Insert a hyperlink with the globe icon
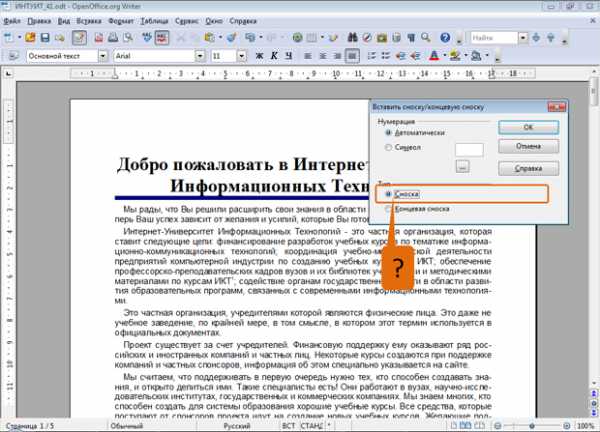600x432 pixels. click(x=297, y=37)
